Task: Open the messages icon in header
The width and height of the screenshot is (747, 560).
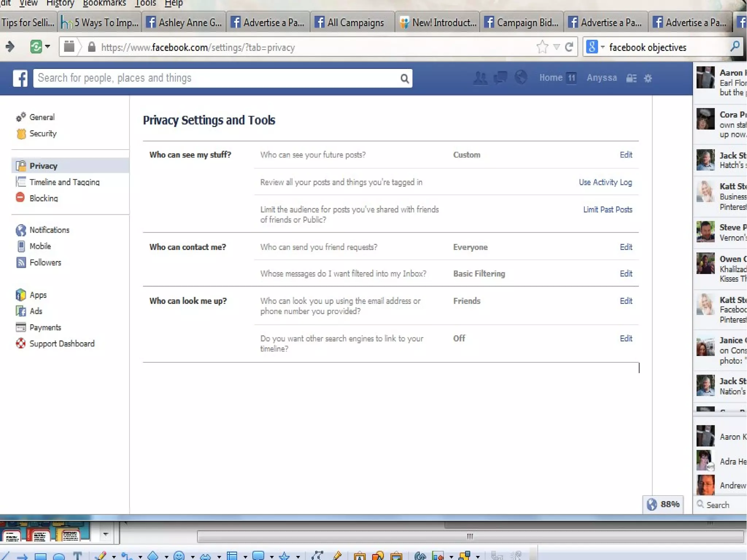Action: point(500,77)
